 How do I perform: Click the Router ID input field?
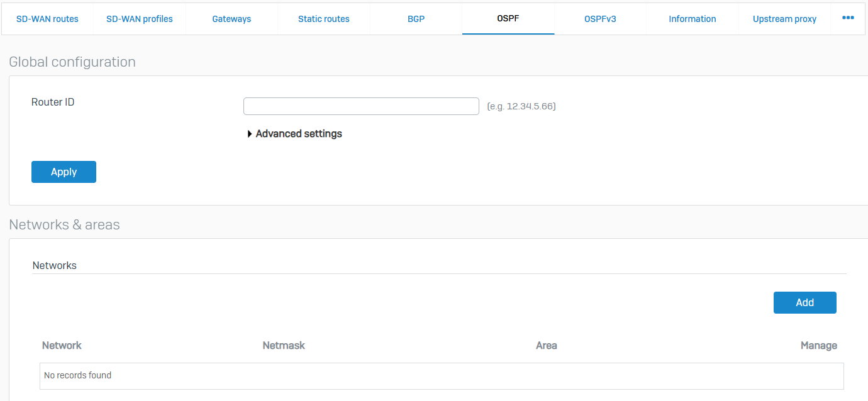pyautogui.click(x=361, y=106)
